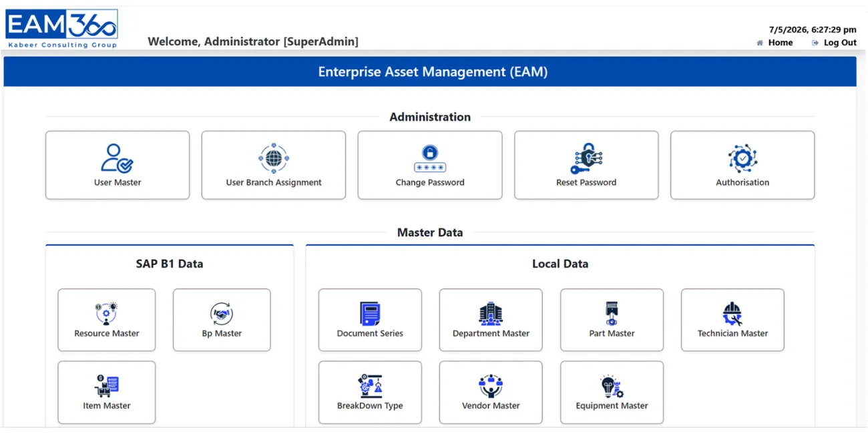The width and height of the screenshot is (868, 434).
Task: Click the User Branch Assignment globe icon
Action: coord(274,158)
